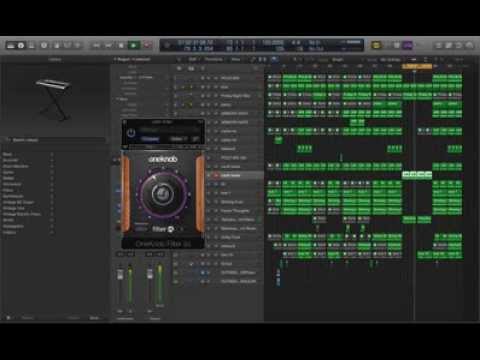Stop playback with the Stop button

tap(121, 45)
